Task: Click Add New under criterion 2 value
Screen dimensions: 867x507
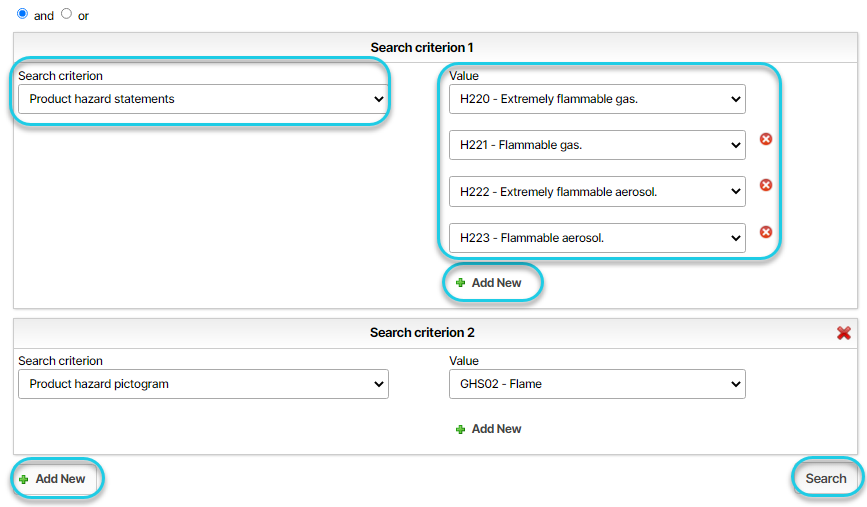Action: point(489,429)
